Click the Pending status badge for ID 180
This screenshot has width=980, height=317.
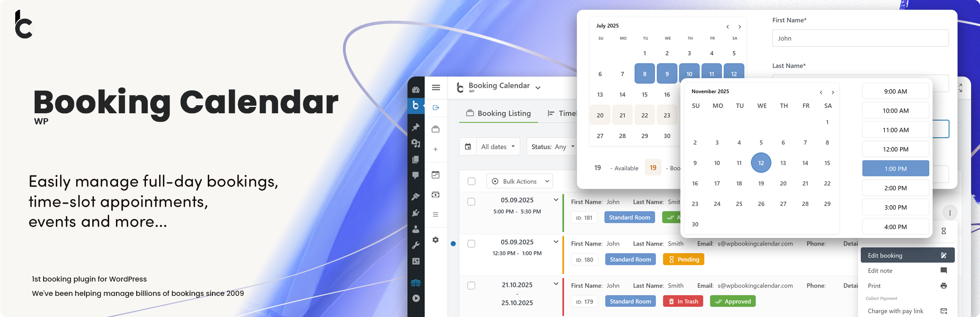(x=684, y=260)
